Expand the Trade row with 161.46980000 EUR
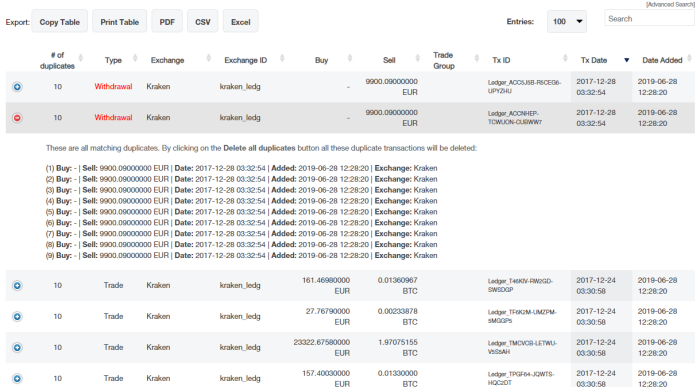Viewport: 700px width, 387px height. pos(17,286)
